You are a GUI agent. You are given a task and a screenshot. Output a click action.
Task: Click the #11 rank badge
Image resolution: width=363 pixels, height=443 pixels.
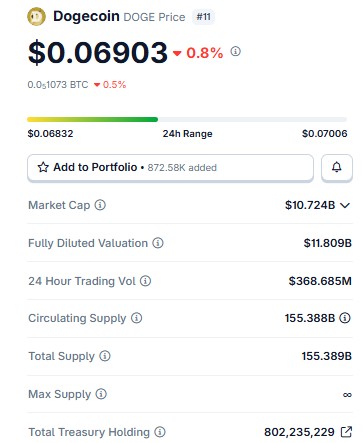[203, 17]
